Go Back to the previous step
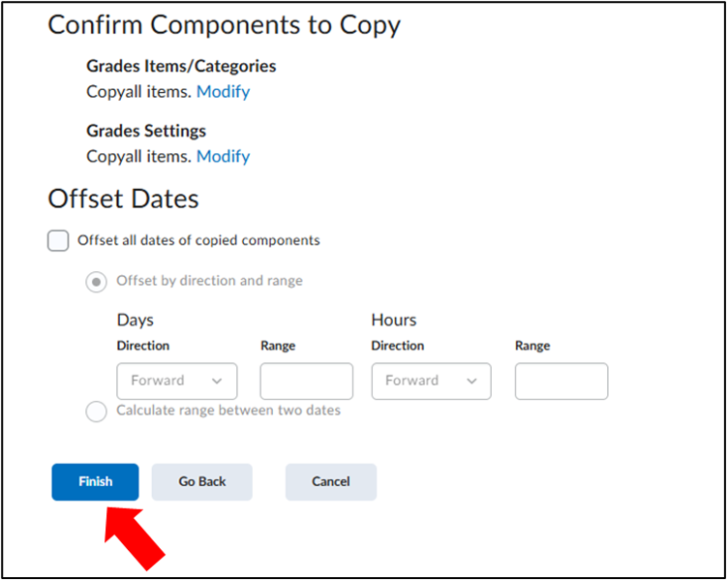This screenshot has width=728, height=581. click(x=202, y=482)
